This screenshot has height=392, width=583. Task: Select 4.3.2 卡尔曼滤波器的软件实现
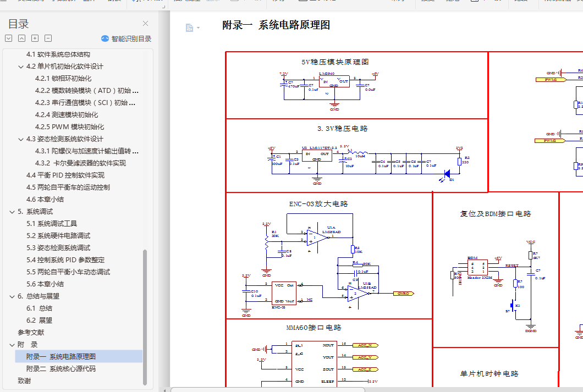80,163
